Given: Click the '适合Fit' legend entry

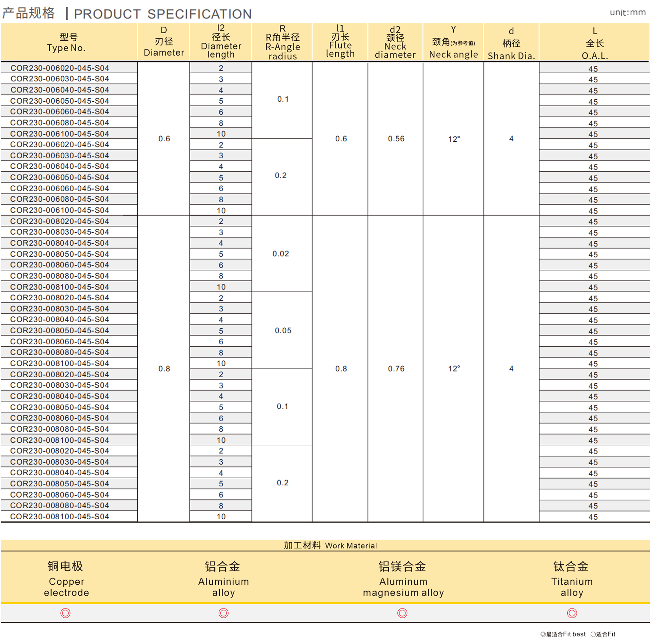Looking at the screenshot, I should (x=603, y=634).
